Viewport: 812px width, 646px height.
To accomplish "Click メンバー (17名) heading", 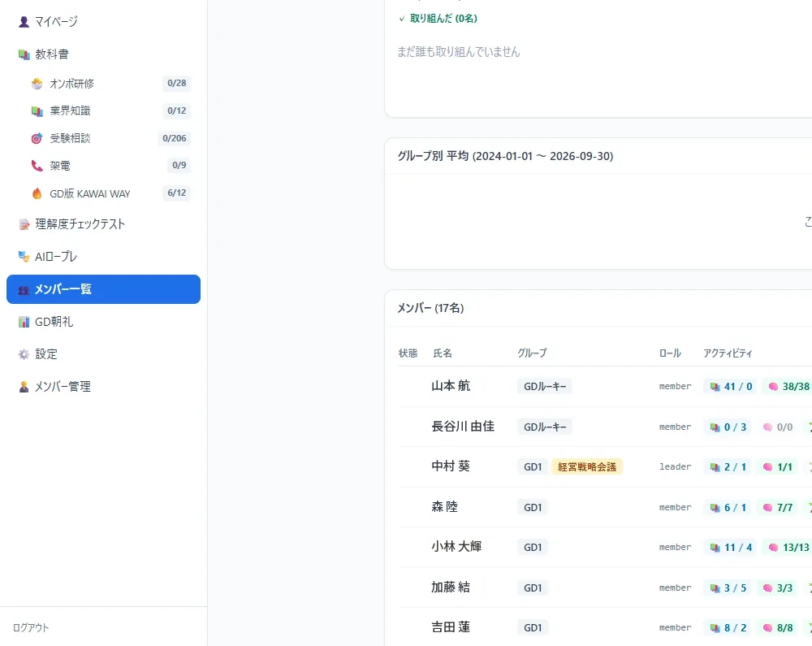I will click(431, 308).
